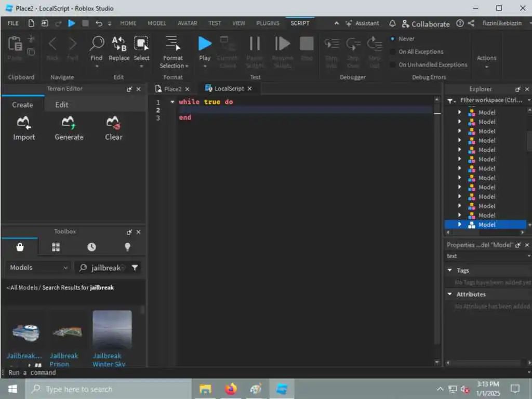Click the terrain Import tool
The height and width of the screenshot is (399, 532).
pos(24,129)
